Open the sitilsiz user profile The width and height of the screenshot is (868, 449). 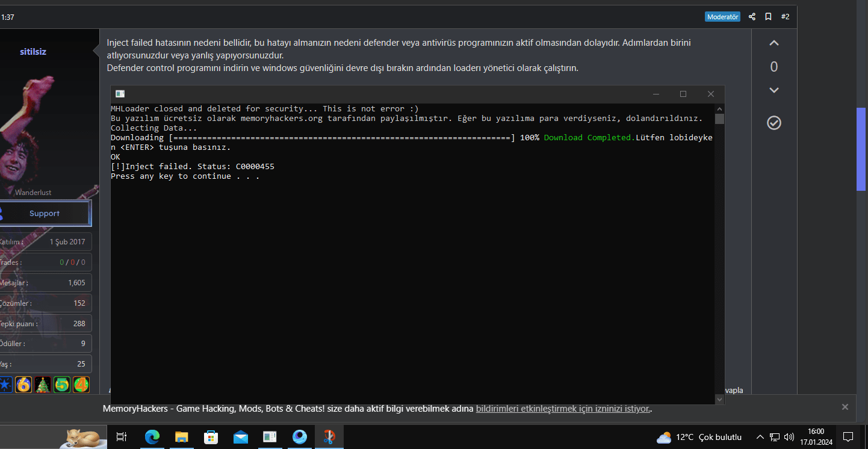click(33, 52)
